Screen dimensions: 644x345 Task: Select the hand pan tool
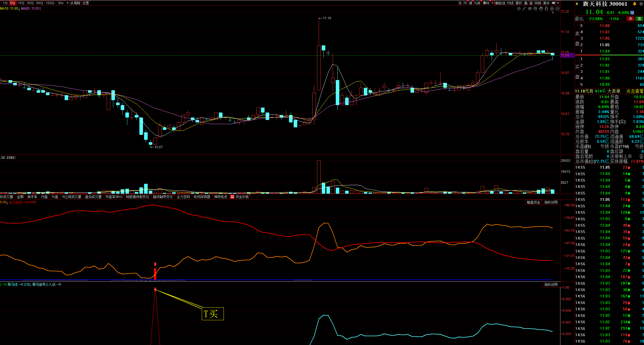tap(541, 9)
